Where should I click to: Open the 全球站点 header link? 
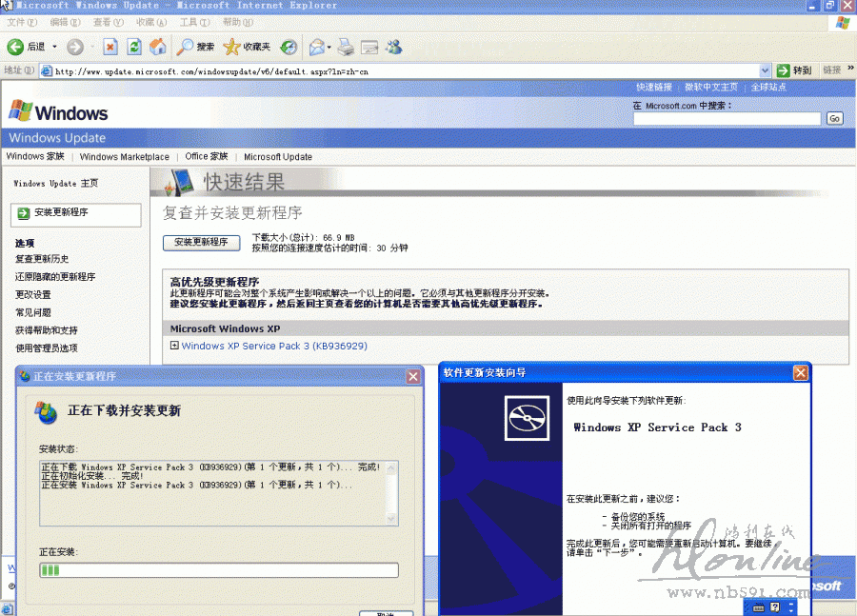[768, 87]
